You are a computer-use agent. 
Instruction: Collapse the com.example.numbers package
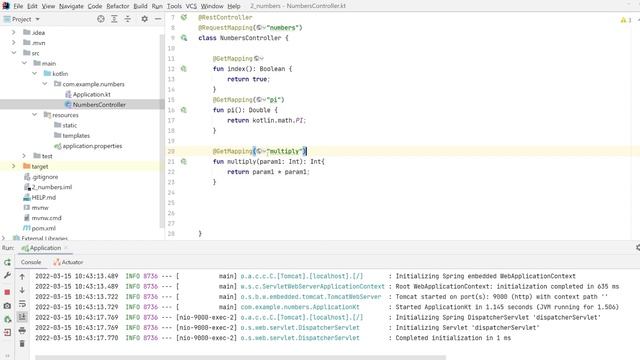[44, 84]
